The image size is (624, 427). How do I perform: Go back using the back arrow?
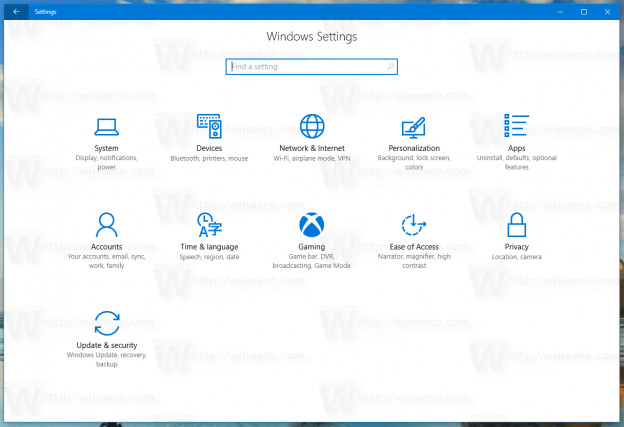(16, 12)
